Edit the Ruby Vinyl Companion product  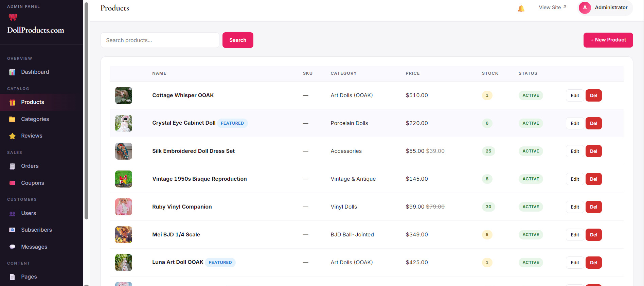click(575, 207)
